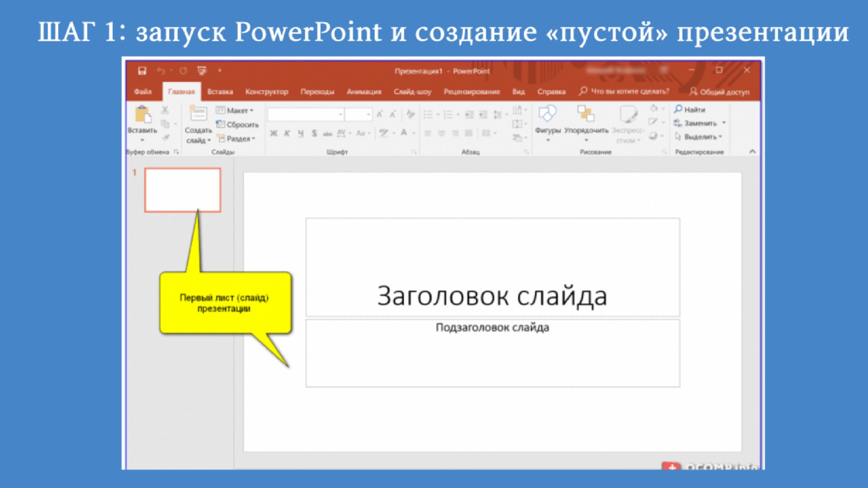868x488 pixels.
Task: Click the strikethrough abc icon
Action: pyautogui.click(x=328, y=134)
